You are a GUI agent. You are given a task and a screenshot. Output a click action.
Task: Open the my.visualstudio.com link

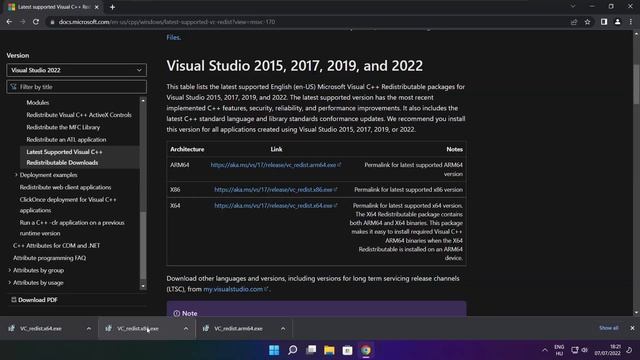point(236,289)
